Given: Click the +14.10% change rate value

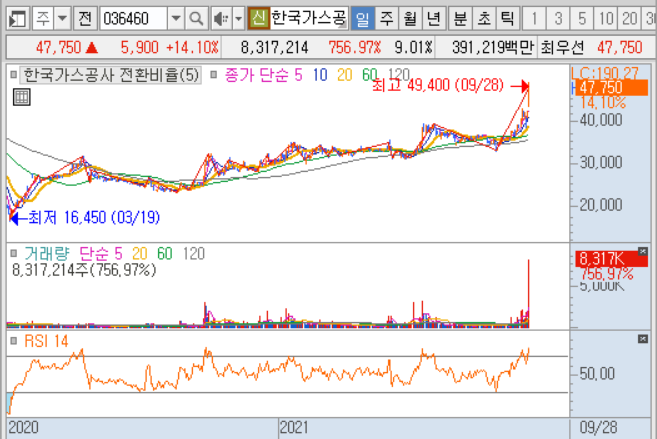Looking at the screenshot, I should coord(192,48).
